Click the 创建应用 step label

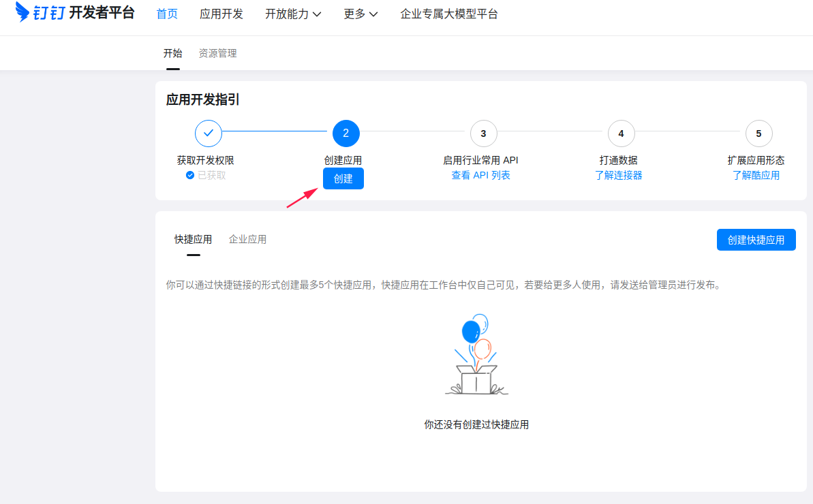point(343,160)
